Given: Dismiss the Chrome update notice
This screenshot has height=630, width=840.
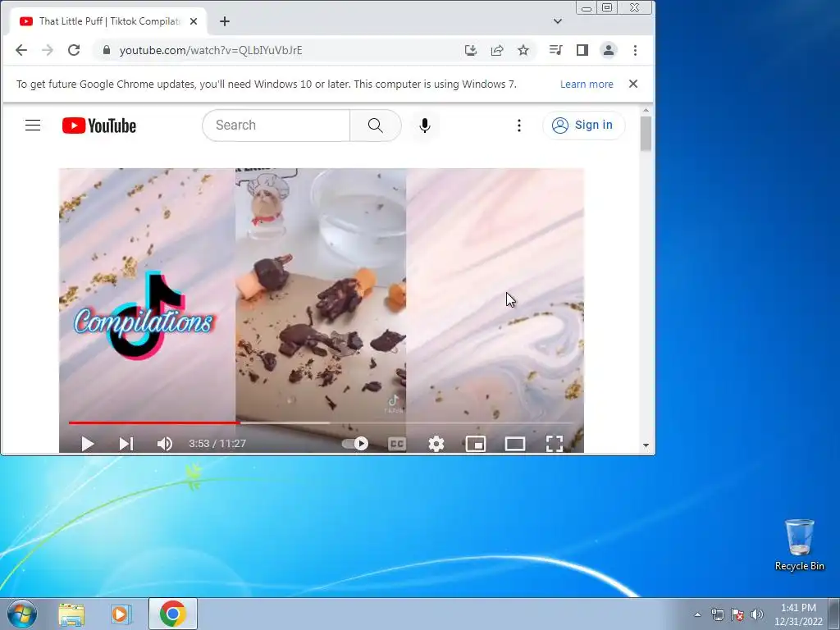Looking at the screenshot, I should [x=633, y=84].
